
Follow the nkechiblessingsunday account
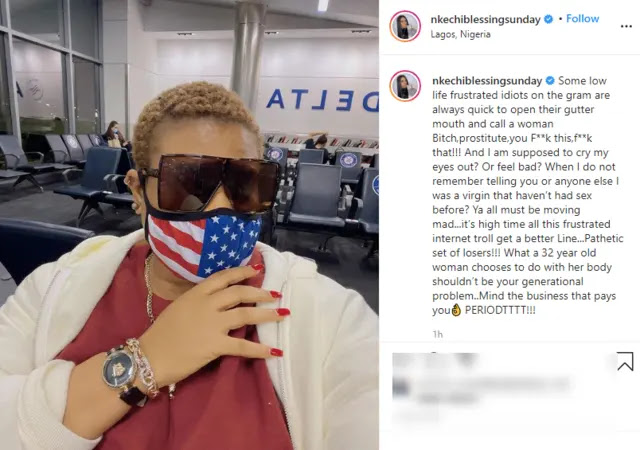pyautogui.click(x=582, y=19)
